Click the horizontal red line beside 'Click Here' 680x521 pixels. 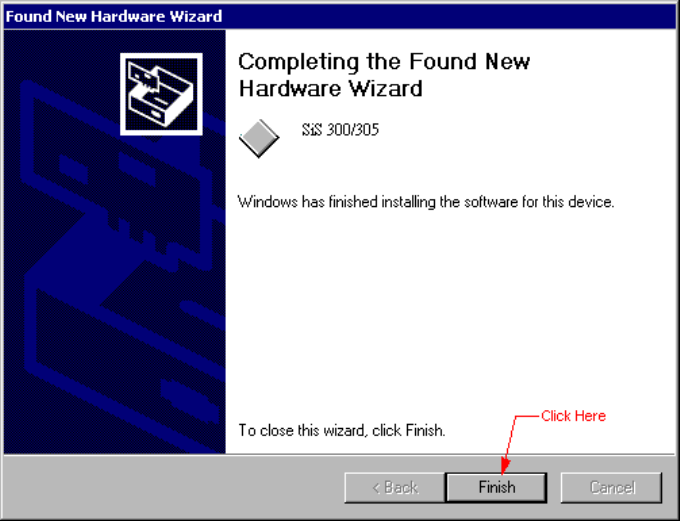[528, 416]
